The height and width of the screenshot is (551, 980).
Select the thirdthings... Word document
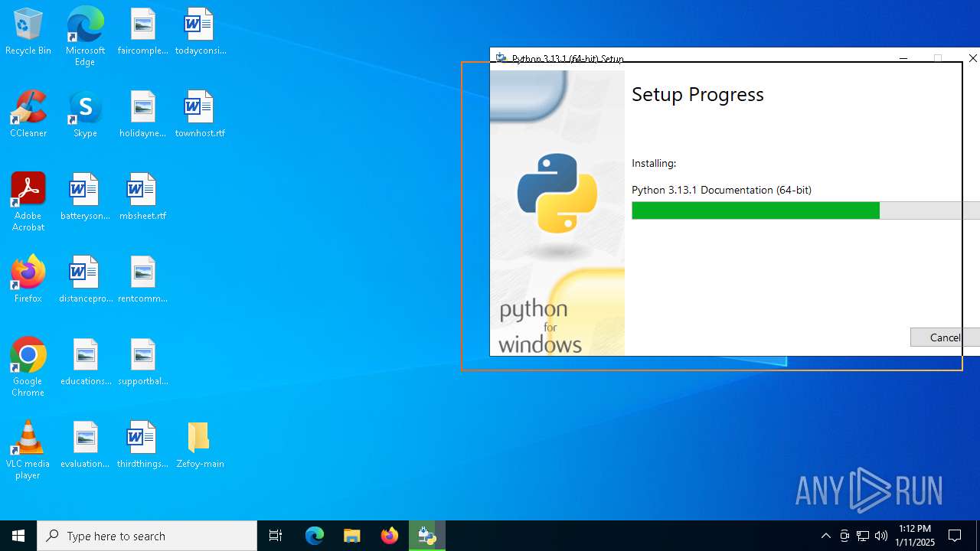(142, 445)
